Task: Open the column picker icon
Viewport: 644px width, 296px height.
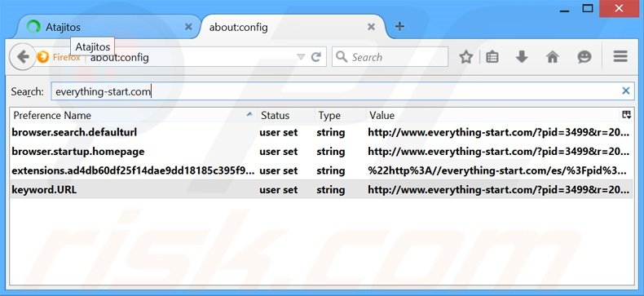Action: (627, 115)
